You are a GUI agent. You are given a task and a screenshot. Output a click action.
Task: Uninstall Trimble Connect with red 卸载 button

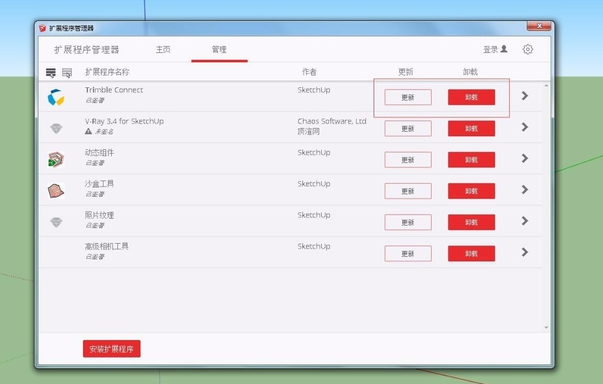point(471,97)
